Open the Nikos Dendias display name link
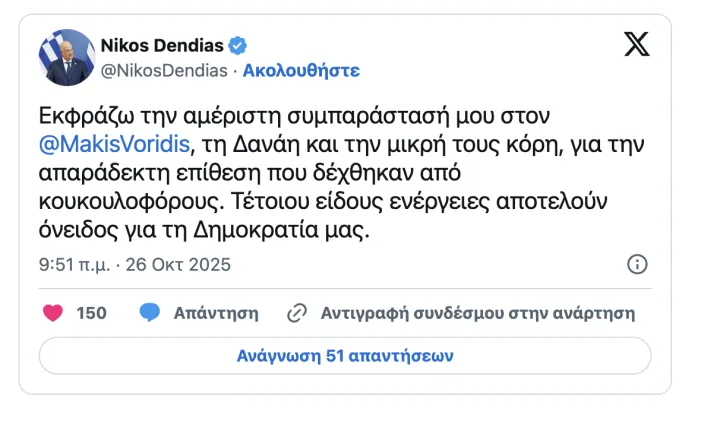 [162, 45]
